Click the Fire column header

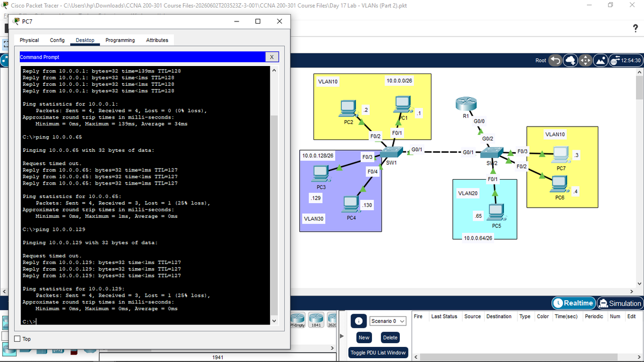pyautogui.click(x=419, y=316)
